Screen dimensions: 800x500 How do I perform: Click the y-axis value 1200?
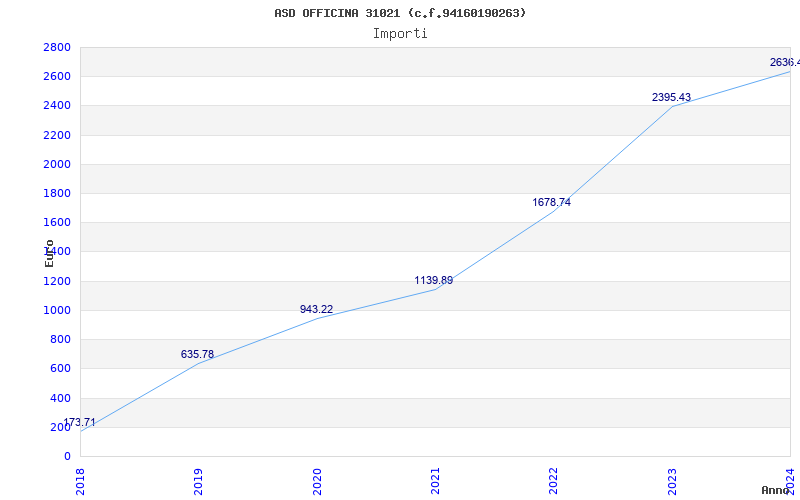click(57, 281)
